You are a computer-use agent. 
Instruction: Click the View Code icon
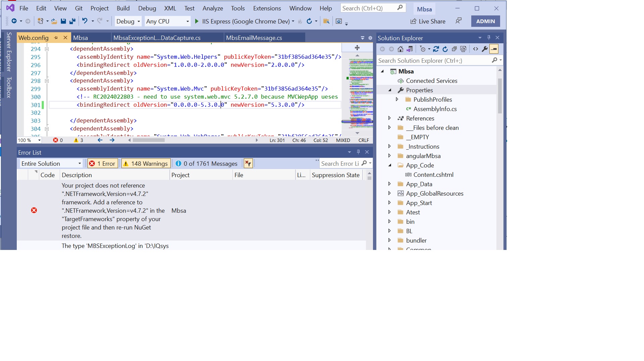click(x=476, y=49)
